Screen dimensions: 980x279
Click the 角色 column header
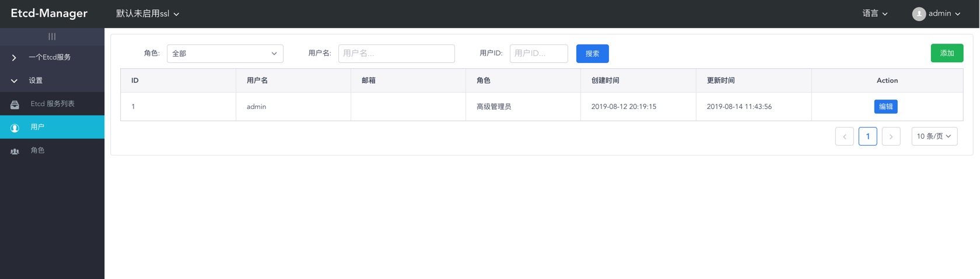pos(523,80)
